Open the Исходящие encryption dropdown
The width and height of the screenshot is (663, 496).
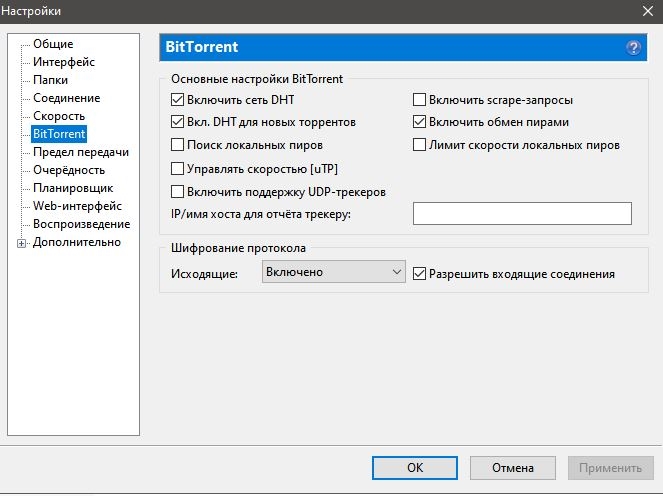[332, 272]
